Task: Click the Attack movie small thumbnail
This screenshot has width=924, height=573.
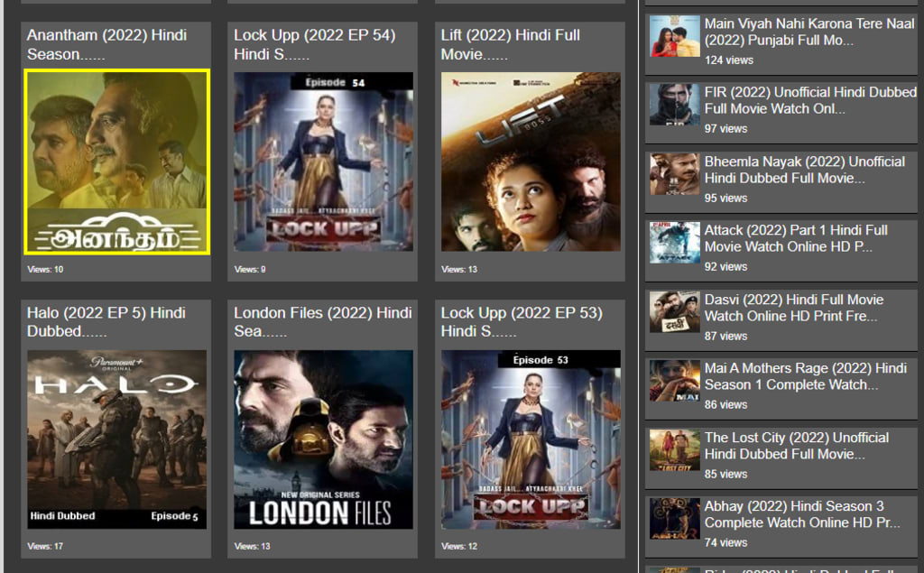Action: point(675,243)
